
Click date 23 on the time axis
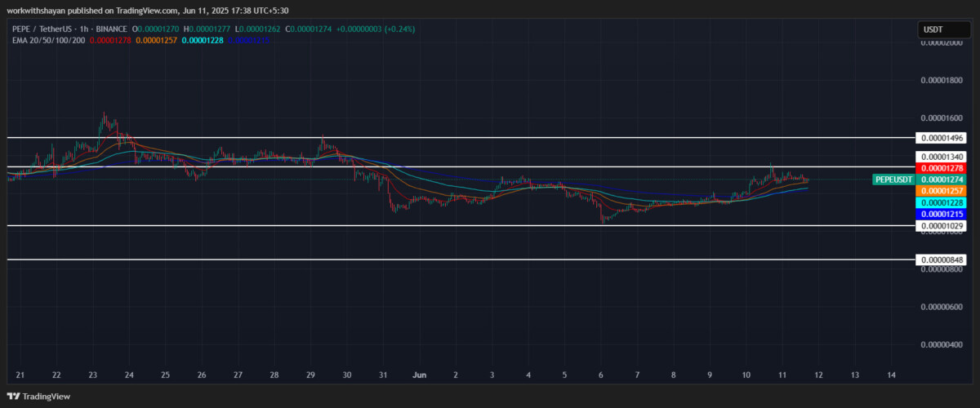point(93,375)
